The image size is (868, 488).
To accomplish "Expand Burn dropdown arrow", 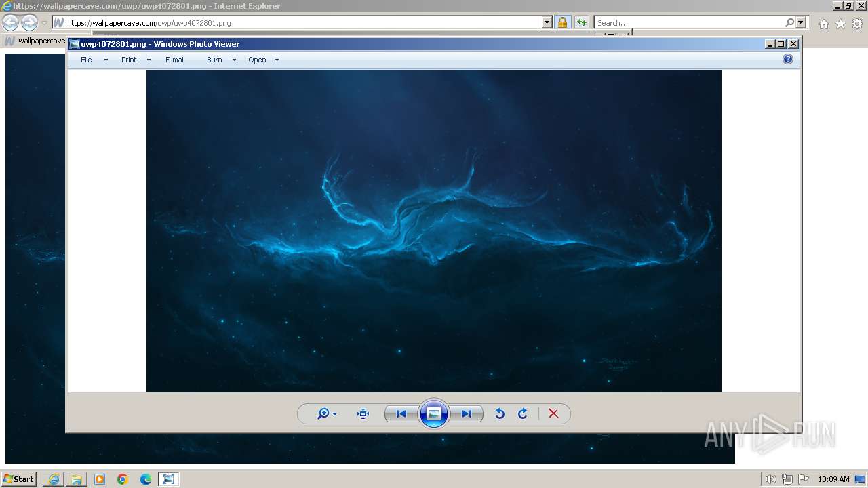I will click(x=234, y=60).
